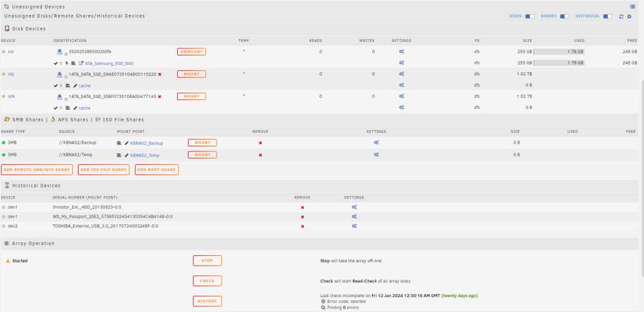Expand partitions for disk 350025388500260fe
This screenshot has height=312, width=644.
point(66,54)
